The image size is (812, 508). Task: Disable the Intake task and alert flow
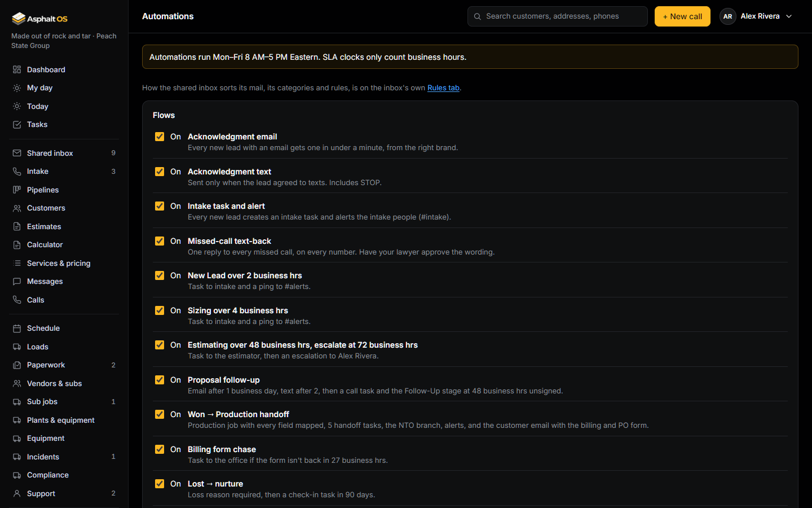click(x=160, y=206)
